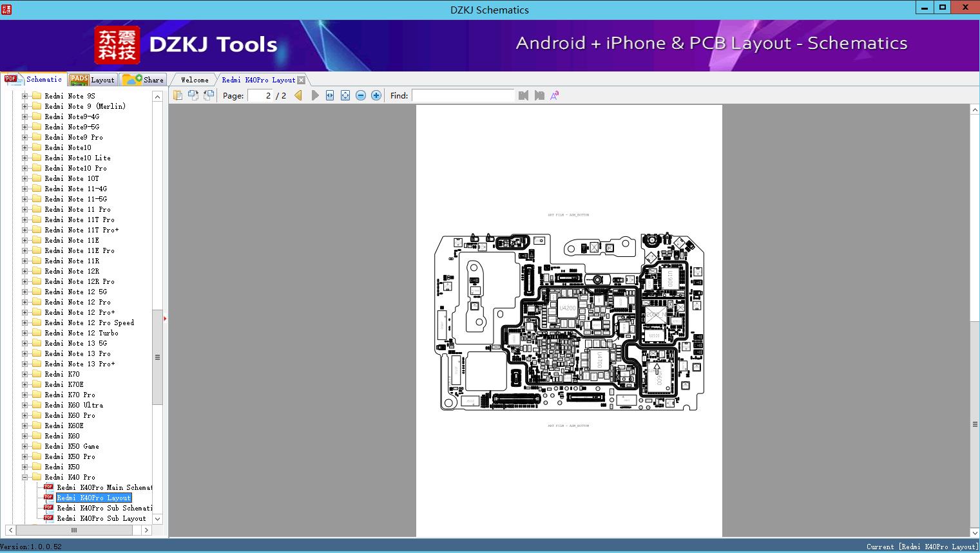Open Redmi K40Pro Main Schematic file

coord(104,487)
